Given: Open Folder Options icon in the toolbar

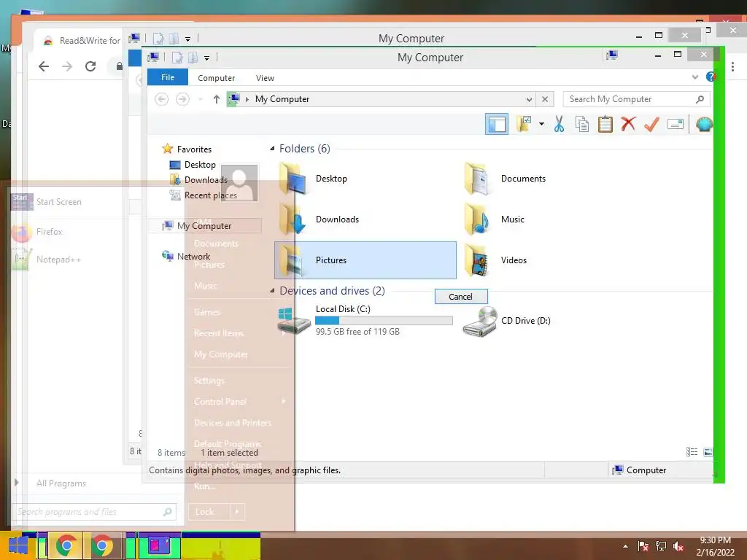Looking at the screenshot, I should [524, 124].
